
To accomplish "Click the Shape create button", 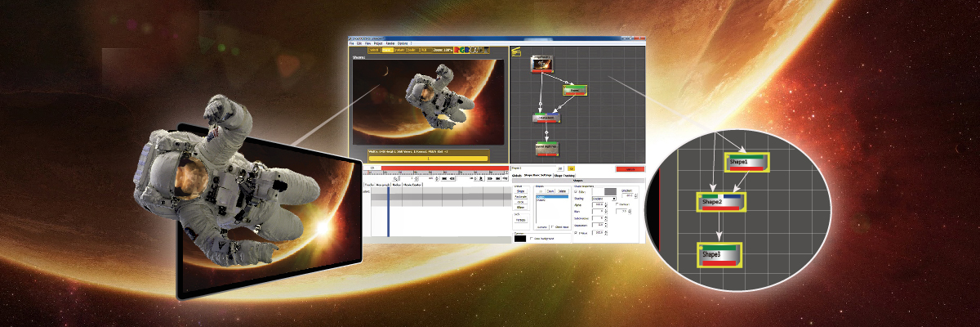I will click(521, 191).
